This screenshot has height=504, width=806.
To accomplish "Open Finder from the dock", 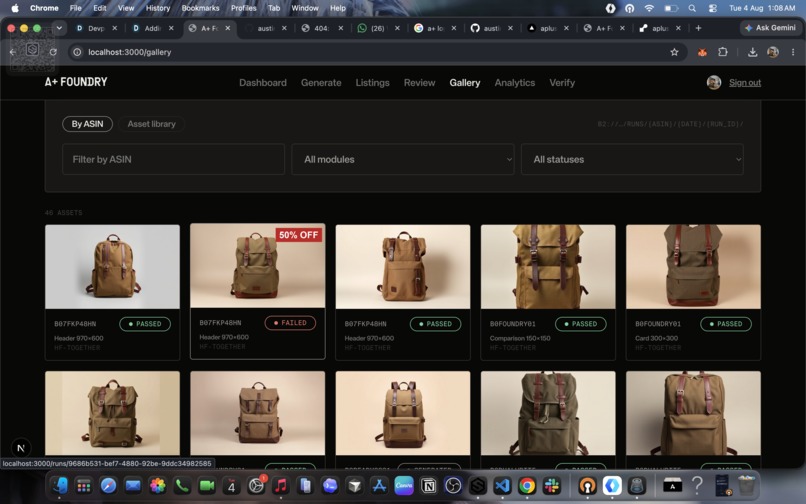I will tap(60, 485).
